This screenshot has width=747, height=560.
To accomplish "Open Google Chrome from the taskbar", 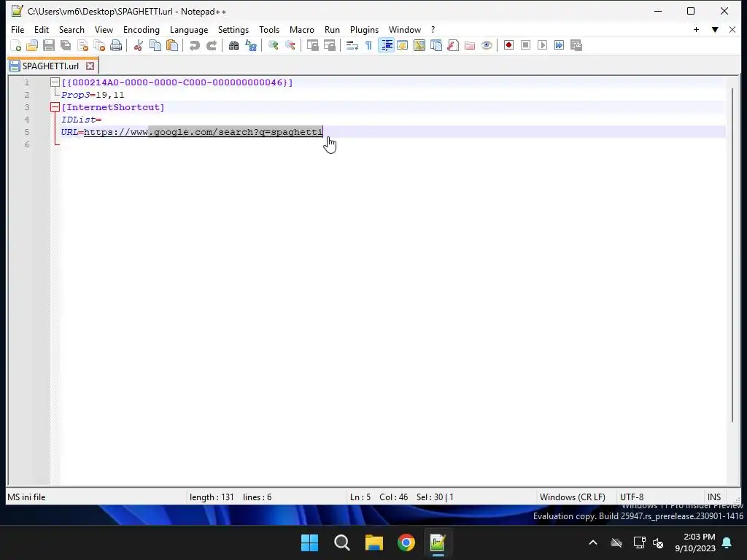I will (406, 542).
